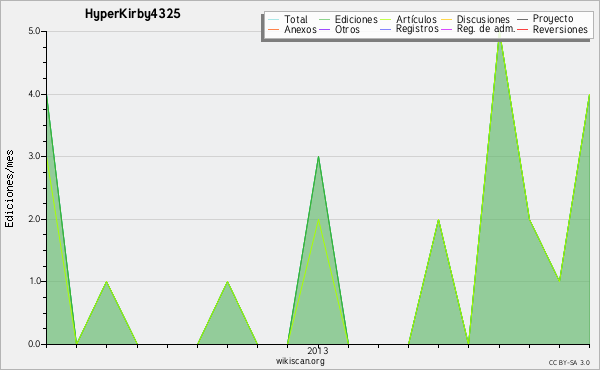Click the 5.0 y-axis label
Viewport: 600px width, 370px height.
(x=34, y=31)
